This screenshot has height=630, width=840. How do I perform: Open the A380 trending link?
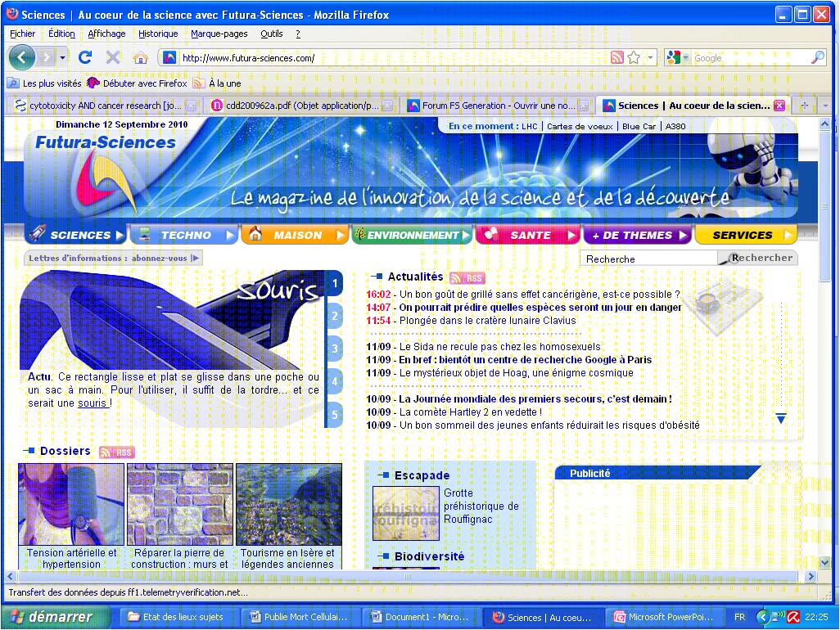pyautogui.click(x=675, y=126)
